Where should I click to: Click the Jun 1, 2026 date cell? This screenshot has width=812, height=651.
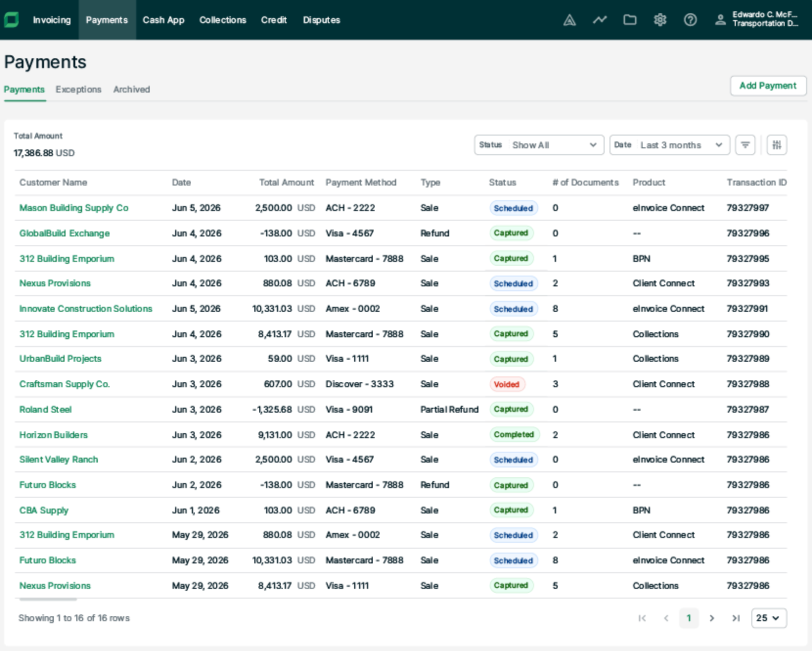point(196,511)
